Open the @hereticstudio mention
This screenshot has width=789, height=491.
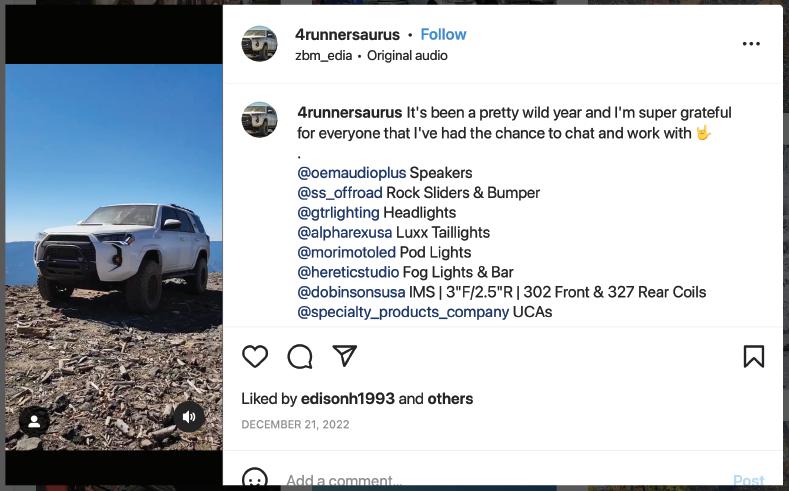348,272
